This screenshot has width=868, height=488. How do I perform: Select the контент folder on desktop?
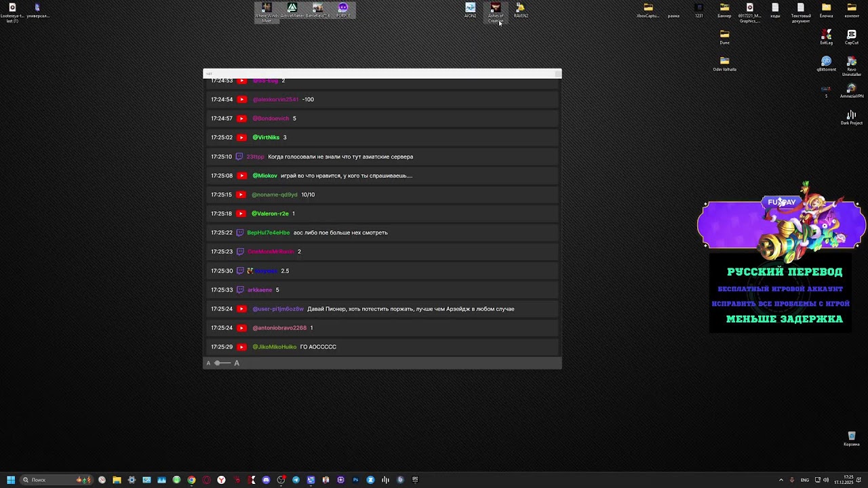[852, 10]
